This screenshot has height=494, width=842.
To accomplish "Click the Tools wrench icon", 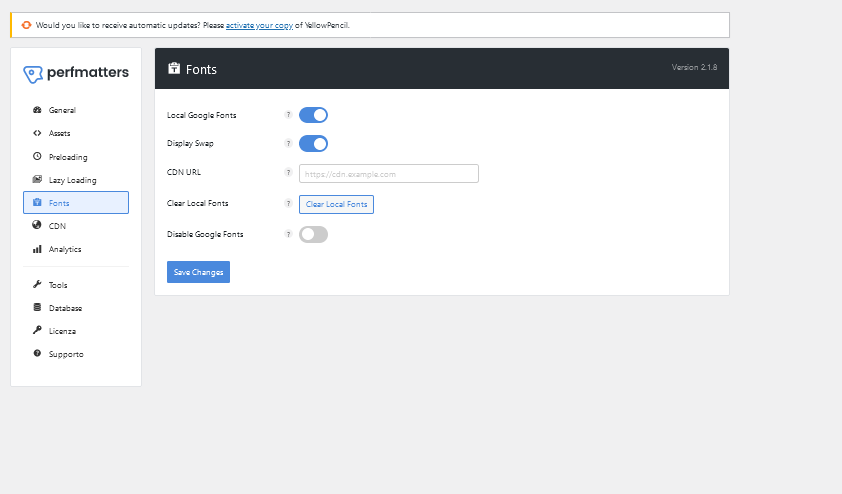I will click(x=37, y=284).
